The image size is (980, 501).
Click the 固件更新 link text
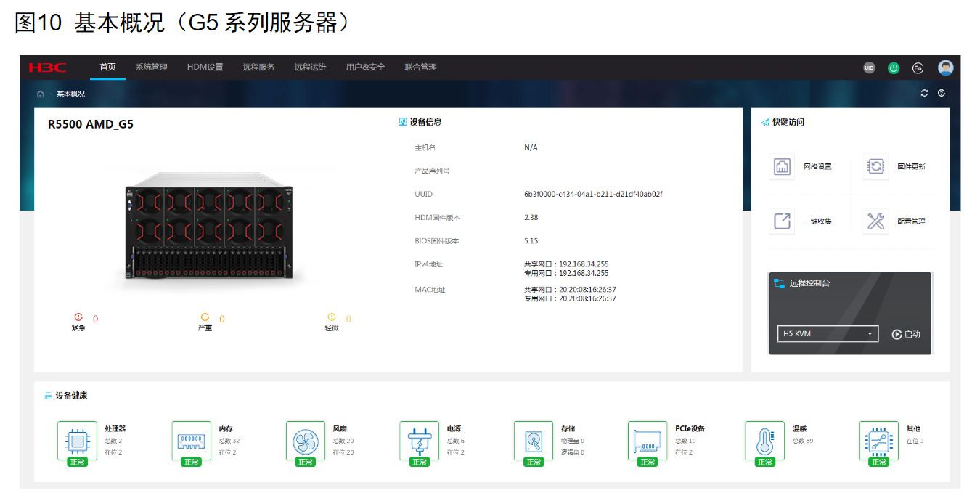point(912,167)
